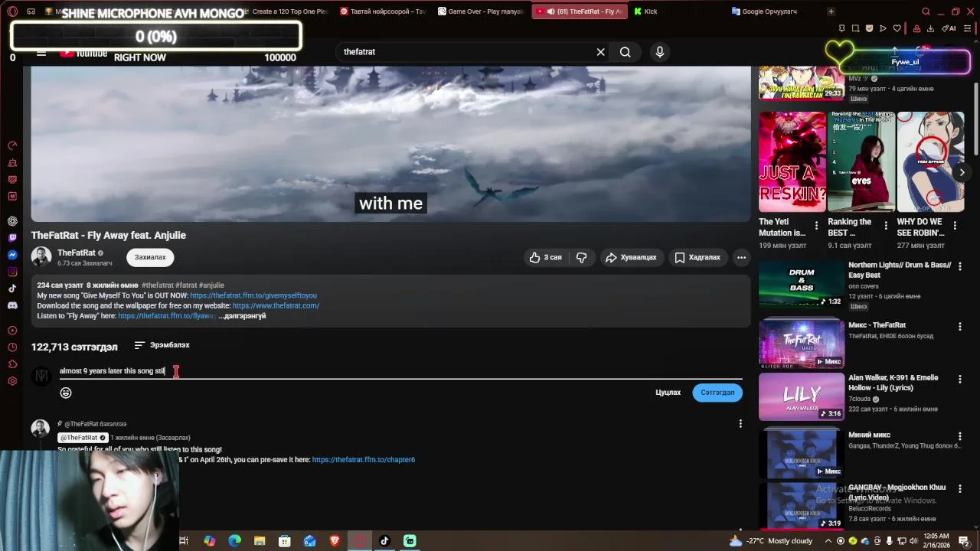Switch to Create a 120 Top One Piece tab
Viewport: 980px width, 551px height.
coord(287,11)
